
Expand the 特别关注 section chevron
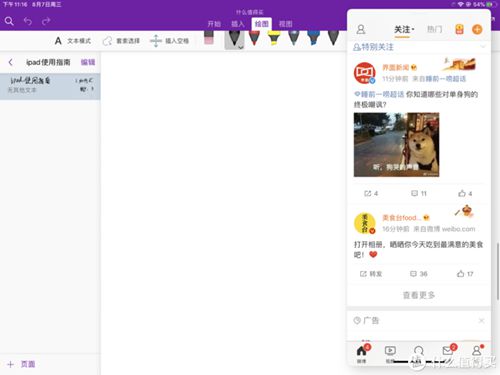tap(483, 47)
